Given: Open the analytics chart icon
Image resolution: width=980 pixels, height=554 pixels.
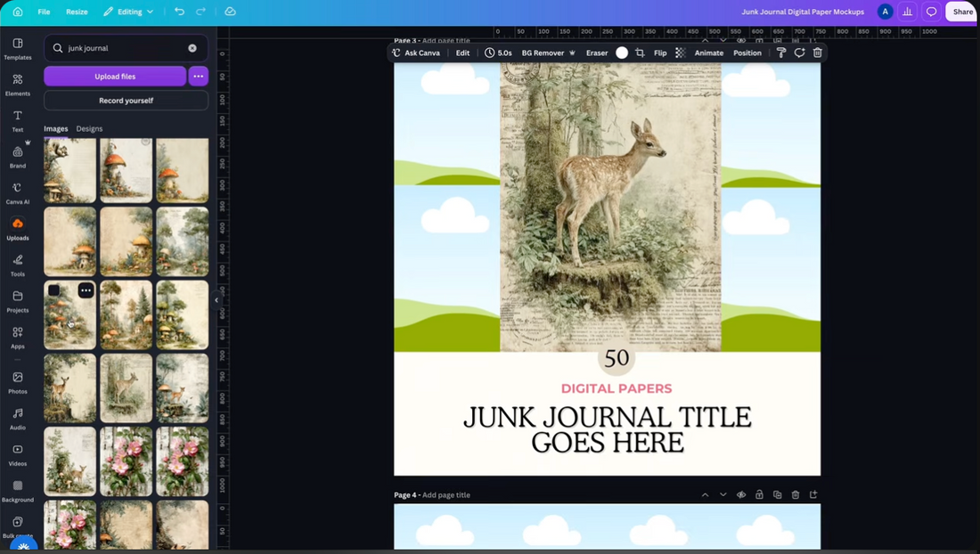Looking at the screenshot, I should point(908,12).
